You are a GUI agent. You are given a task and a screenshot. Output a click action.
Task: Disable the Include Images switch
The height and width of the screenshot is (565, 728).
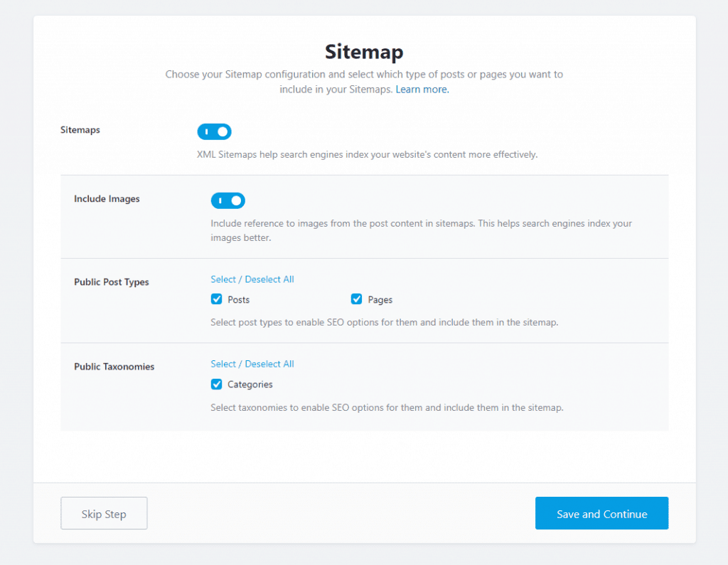[x=227, y=201]
